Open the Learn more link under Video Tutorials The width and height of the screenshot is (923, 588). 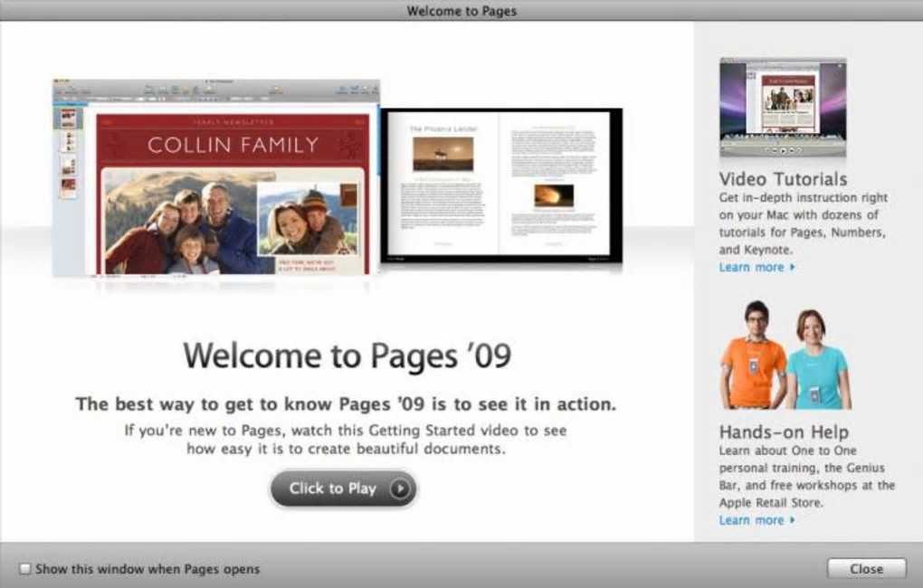[x=756, y=267]
